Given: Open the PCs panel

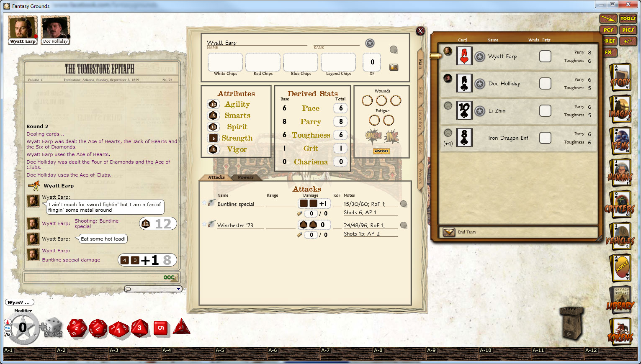Looking at the screenshot, I should point(608,30).
